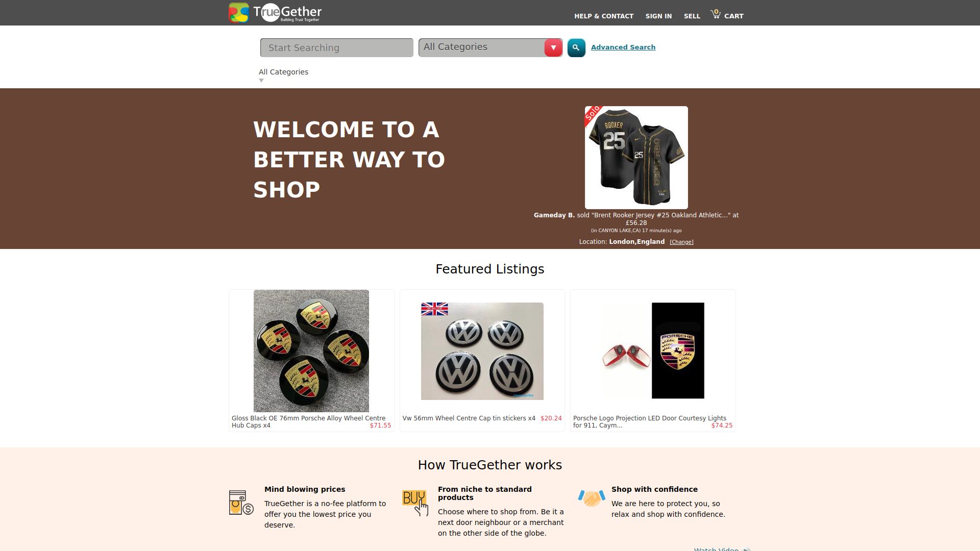Image resolution: width=980 pixels, height=551 pixels.
Task: Open VW wheel centre cap stickers image
Action: click(x=482, y=351)
